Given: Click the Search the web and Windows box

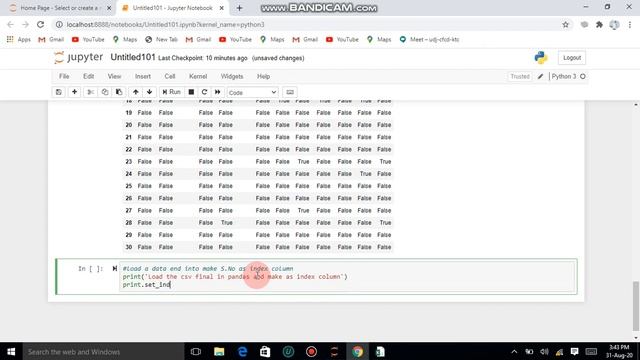Looking at the screenshot, I should tap(103, 351).
